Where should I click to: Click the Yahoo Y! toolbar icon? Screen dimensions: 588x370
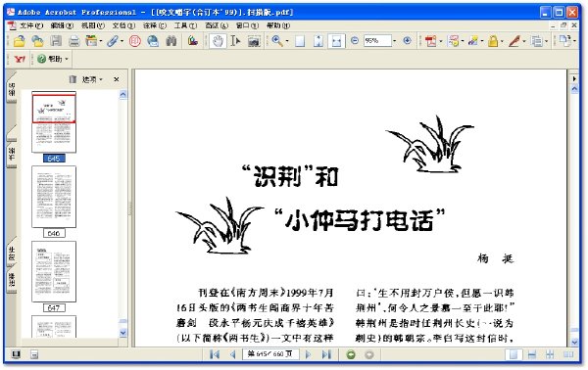[x=20, y=59]
